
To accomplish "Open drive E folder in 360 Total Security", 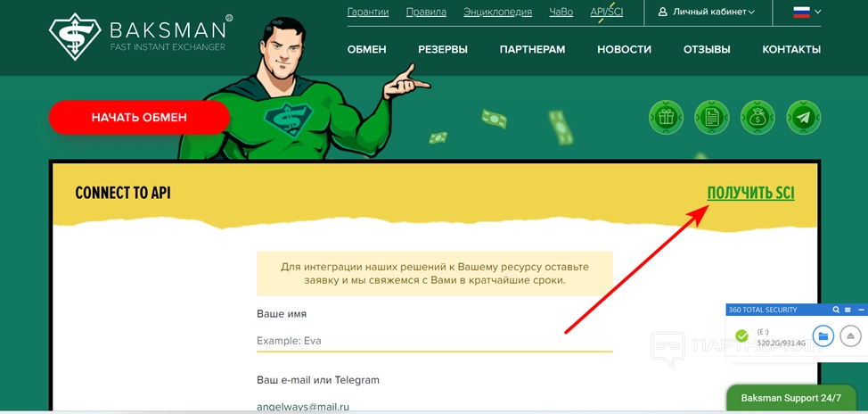I will point(823,335).
